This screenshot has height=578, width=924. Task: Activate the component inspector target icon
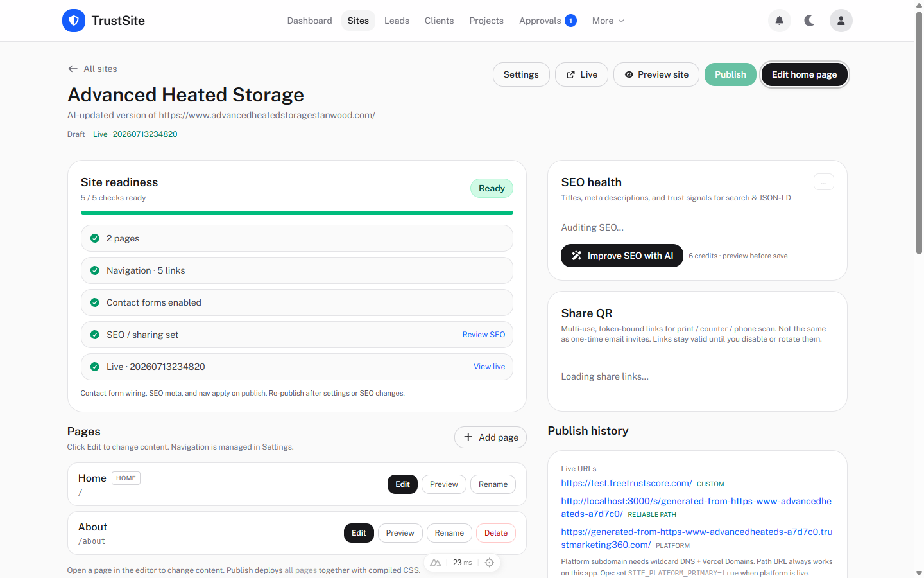pyautogui.click(x=490, y=563)
